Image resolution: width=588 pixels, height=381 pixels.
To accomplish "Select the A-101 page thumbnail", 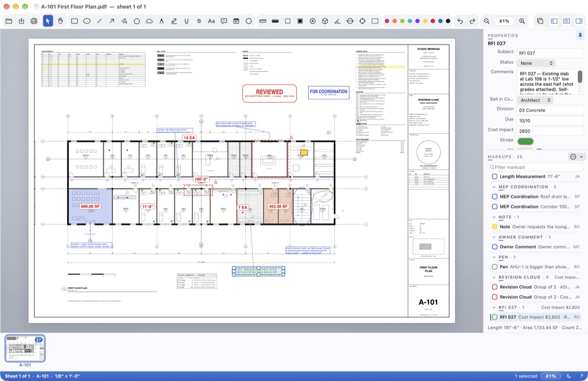I will pyautogui.click(x=25, y=348).
